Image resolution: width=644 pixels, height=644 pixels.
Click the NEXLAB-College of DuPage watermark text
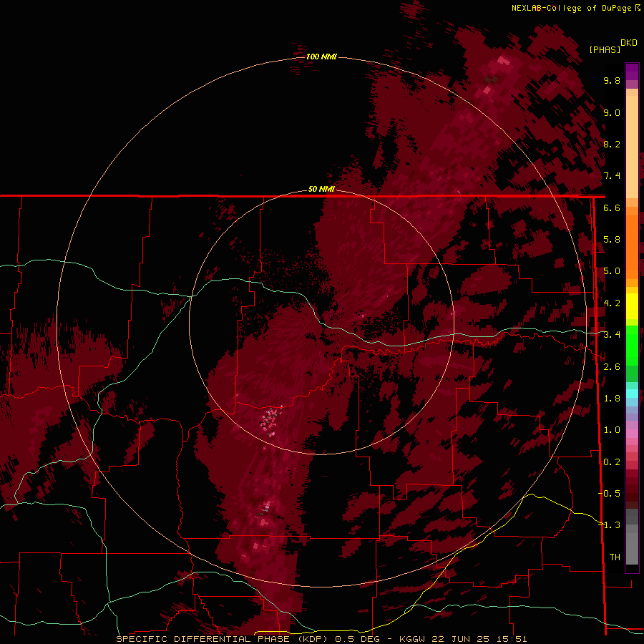(x=573, y=8)
